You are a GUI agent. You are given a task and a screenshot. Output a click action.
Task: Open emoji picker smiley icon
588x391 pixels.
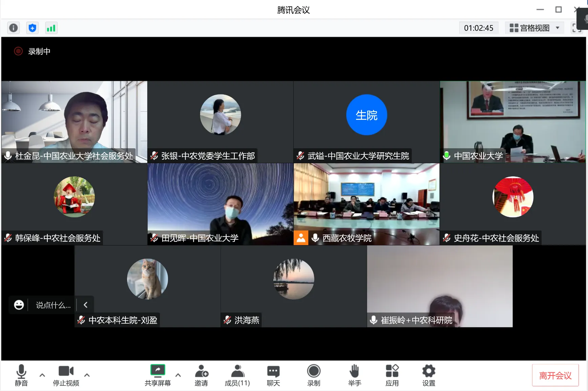pos(19,305)
